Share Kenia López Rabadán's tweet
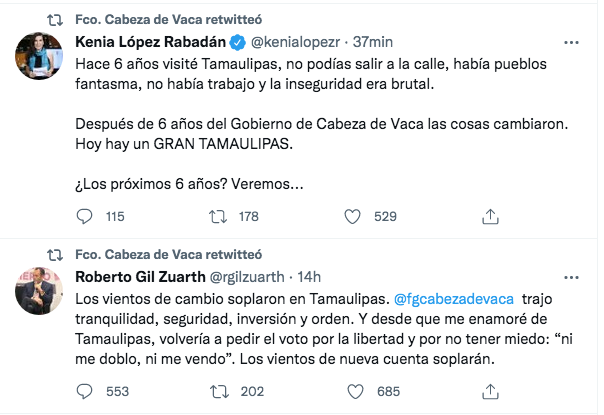 tap(490, 216)
